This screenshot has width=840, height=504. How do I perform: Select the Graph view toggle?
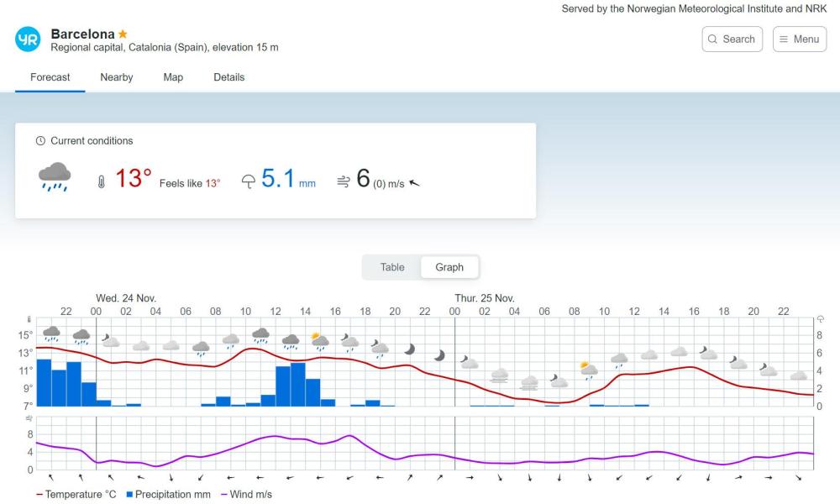(x=449, y=267)
